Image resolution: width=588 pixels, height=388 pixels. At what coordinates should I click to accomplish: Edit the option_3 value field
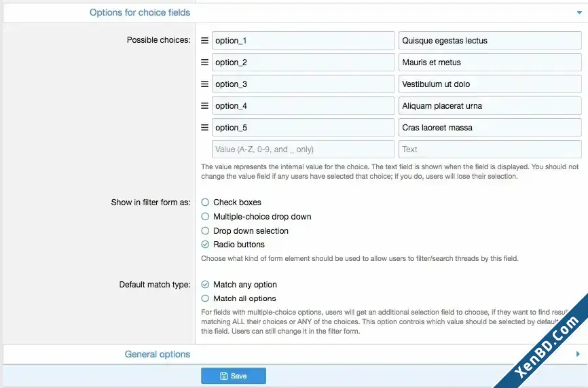click(x=303, y=84)
